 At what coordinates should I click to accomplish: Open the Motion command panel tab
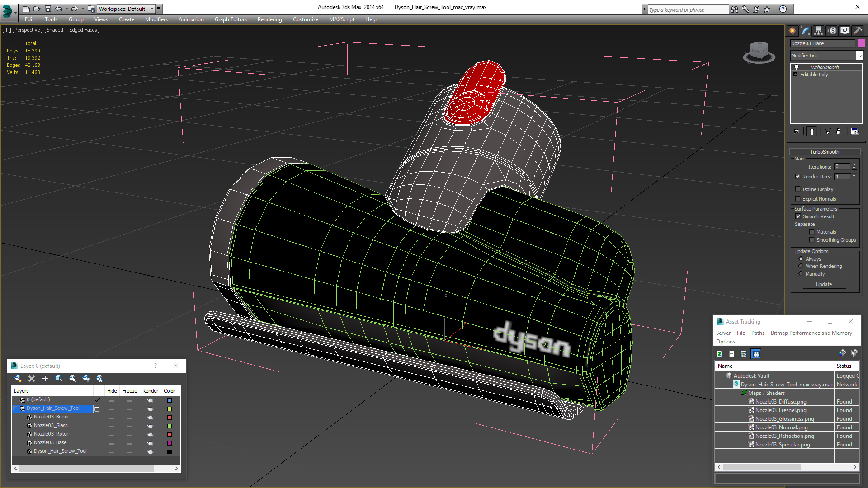[x=832, y=31]
